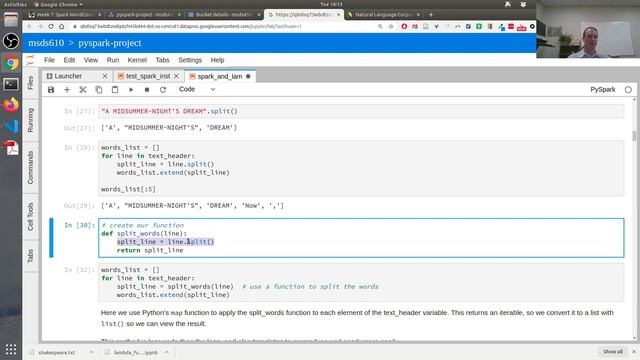This screenshot has height=360, width=640.
Task: Cut selected cell with the scissors icon
Action: pos(83,89)
